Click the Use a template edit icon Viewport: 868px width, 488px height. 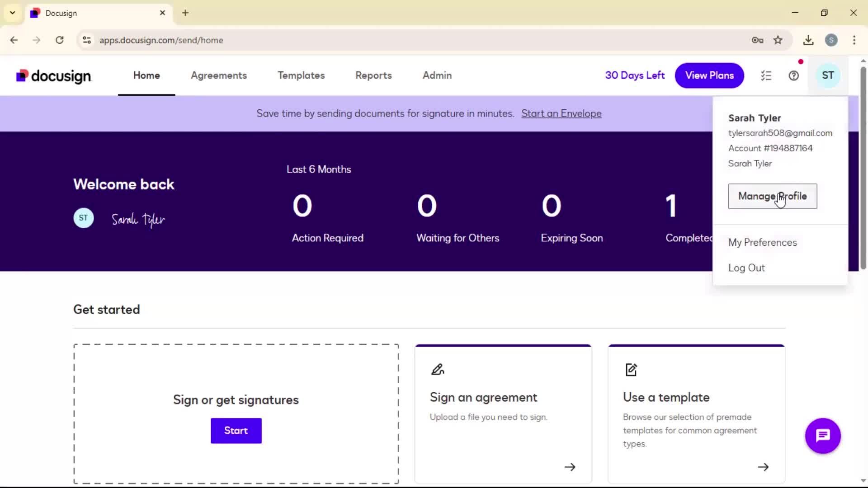point(631,370)
